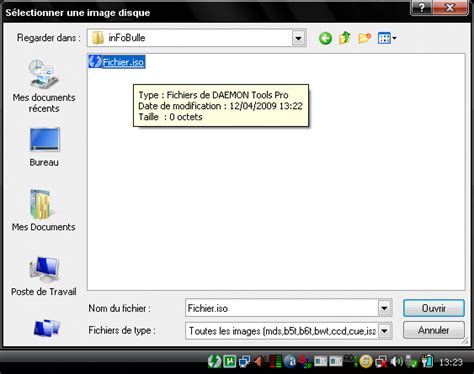Click the inFoBulle folder icon in location box
The image size is (474, 374).
(98, 38)
